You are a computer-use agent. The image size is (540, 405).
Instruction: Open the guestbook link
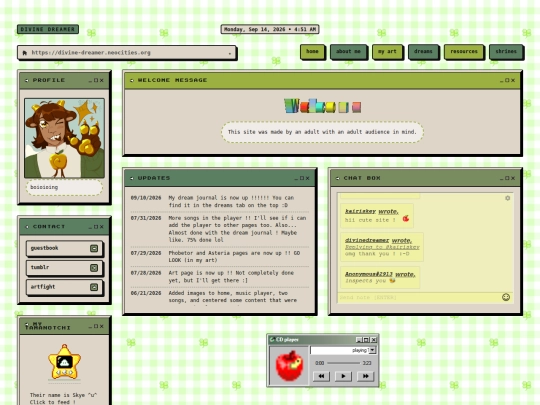click(x=64, y=248)
